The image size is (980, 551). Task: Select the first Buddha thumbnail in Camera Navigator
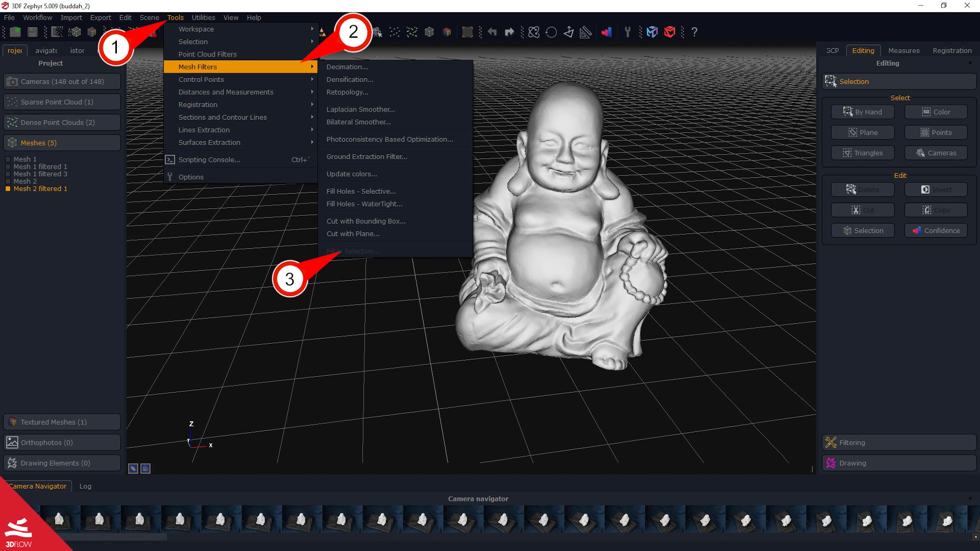tap(59, 520)
